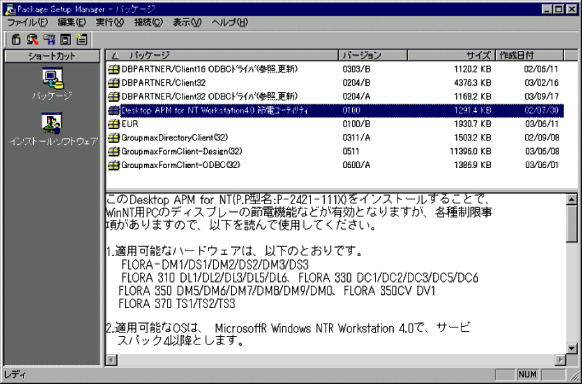Image resolution: width=582 pixels, height=384 pixels.
Task: Click the ショートカット panel header
Action: coord(52,56)
